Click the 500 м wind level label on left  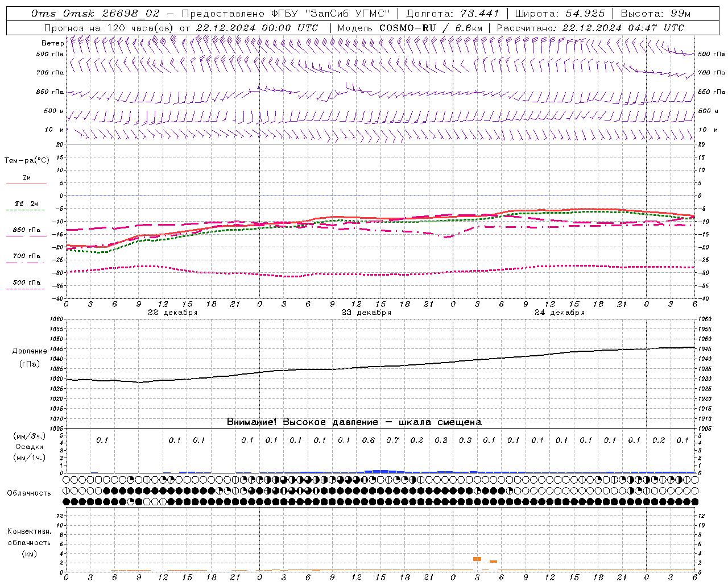[54, 111]
